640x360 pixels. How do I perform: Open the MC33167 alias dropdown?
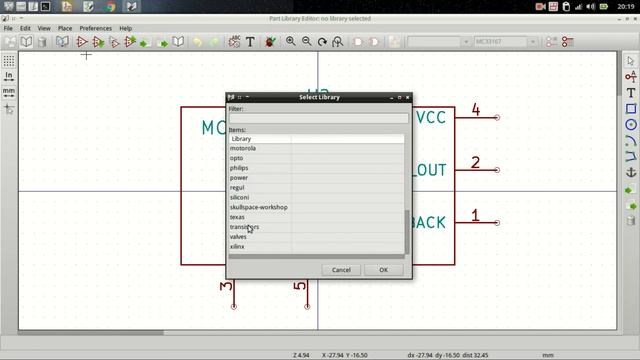pos(505,42)
